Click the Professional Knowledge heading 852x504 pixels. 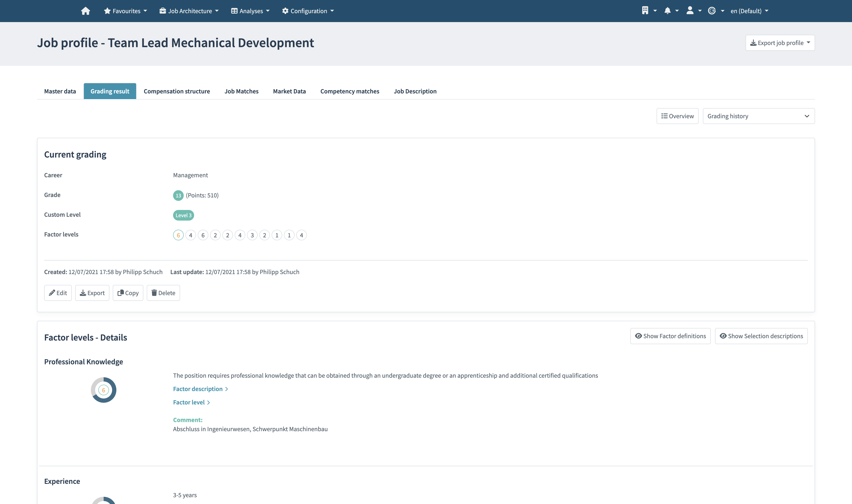pos(84,362)
